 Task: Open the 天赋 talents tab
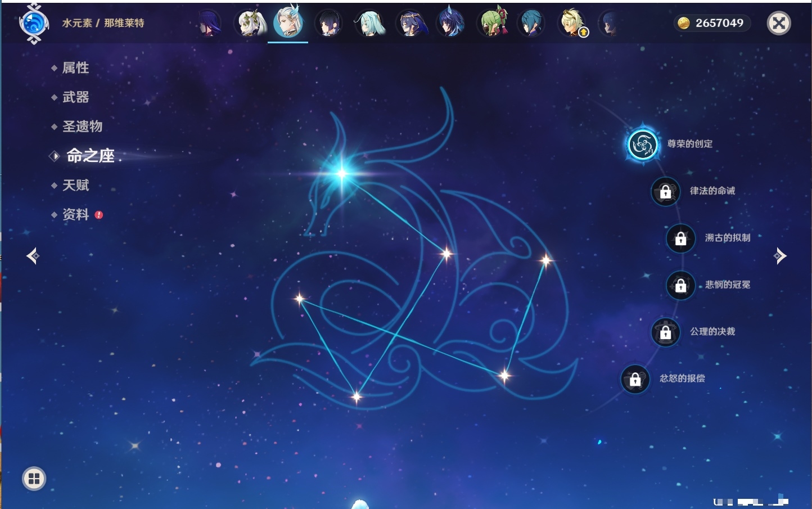pos(75,185)
